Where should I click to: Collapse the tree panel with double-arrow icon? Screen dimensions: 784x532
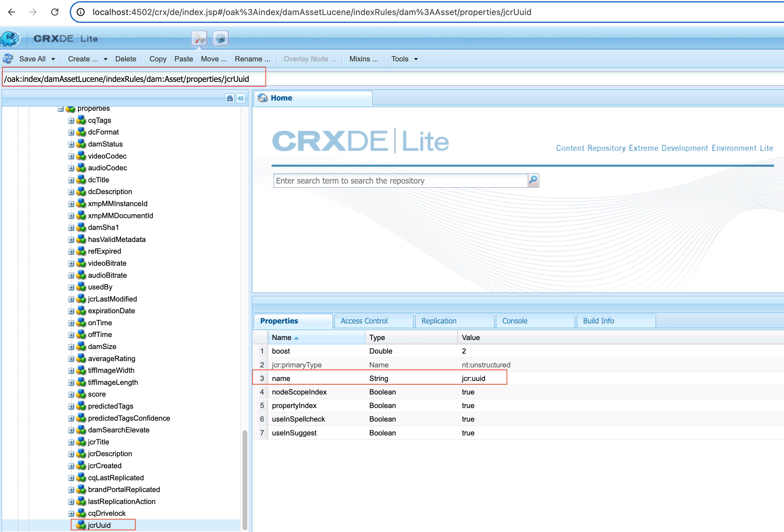(241, 98)
